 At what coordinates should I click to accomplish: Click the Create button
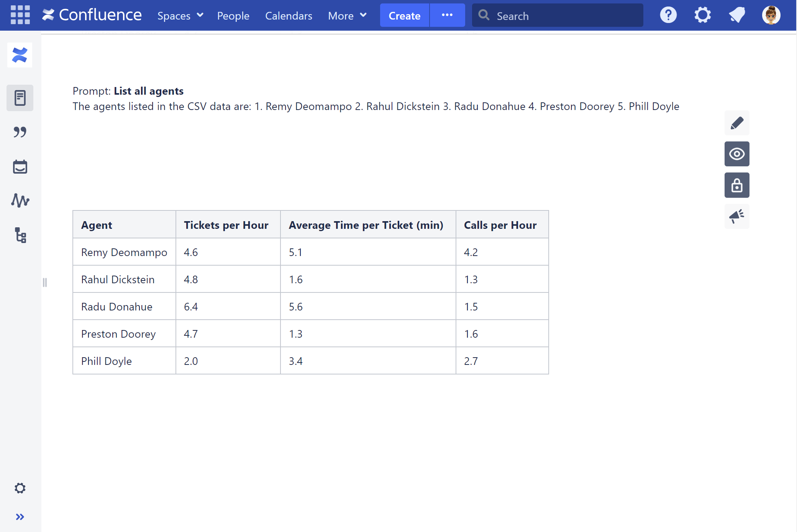coord(404,16)
